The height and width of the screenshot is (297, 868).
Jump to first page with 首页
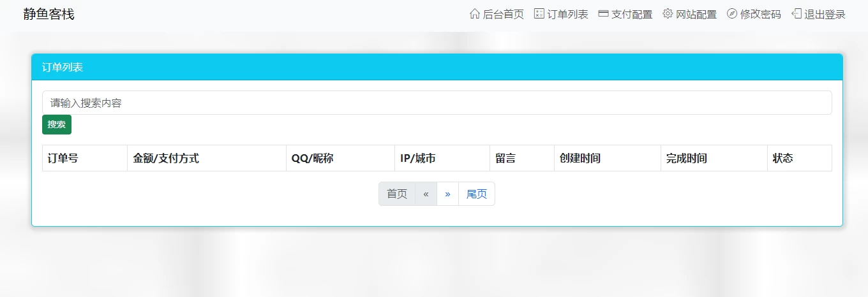point(397,194)
